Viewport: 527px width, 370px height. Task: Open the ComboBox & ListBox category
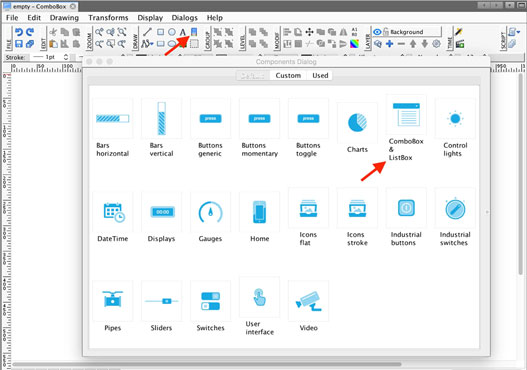(x=406, y=128)
